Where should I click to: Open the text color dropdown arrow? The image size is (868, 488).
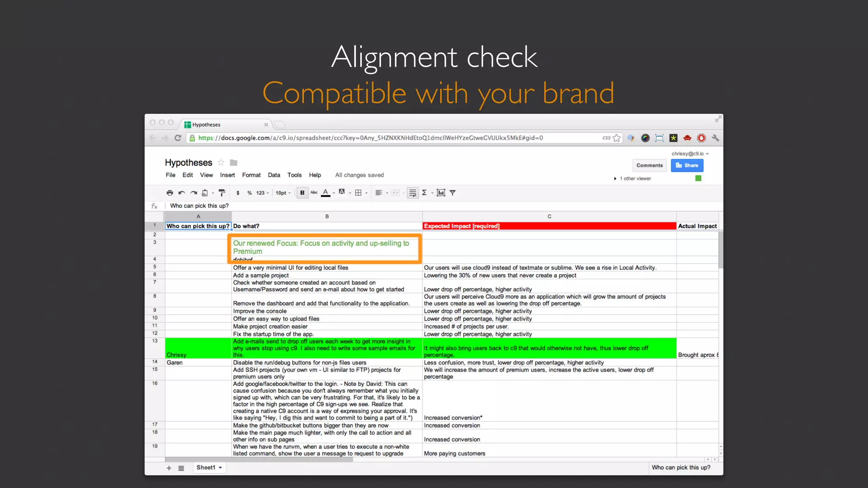click(334, 193)
